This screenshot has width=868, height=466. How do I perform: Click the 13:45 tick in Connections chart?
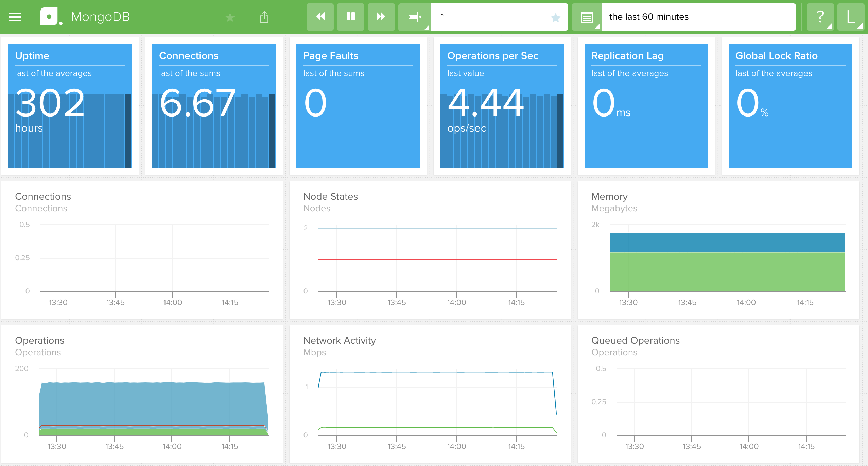click(115, 302)
